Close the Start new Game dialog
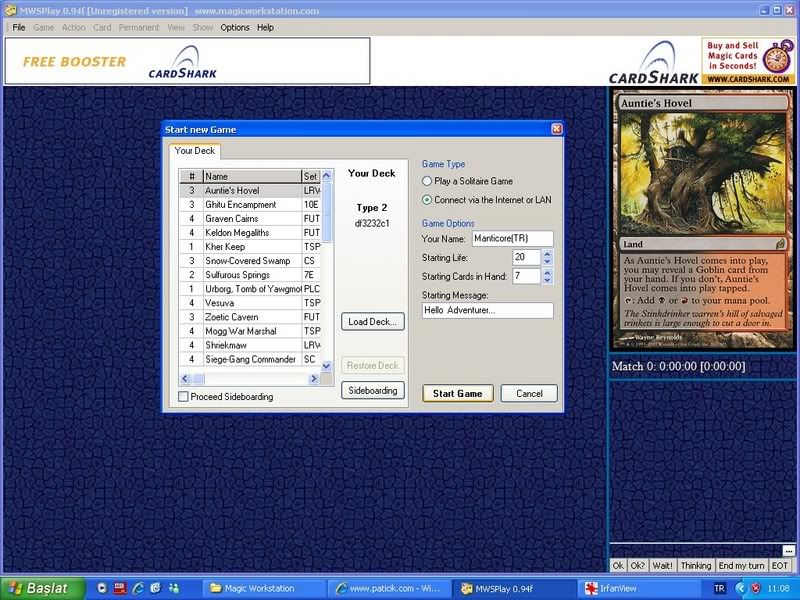 pyautogui.click(x=557, y=130)
